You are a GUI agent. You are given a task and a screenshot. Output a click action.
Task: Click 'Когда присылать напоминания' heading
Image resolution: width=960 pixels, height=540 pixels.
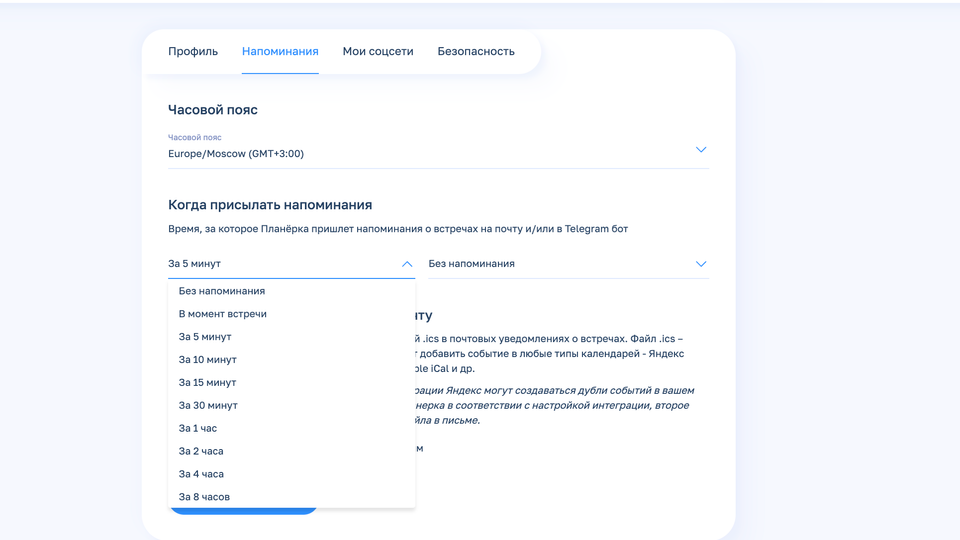[x=270, y=204]
